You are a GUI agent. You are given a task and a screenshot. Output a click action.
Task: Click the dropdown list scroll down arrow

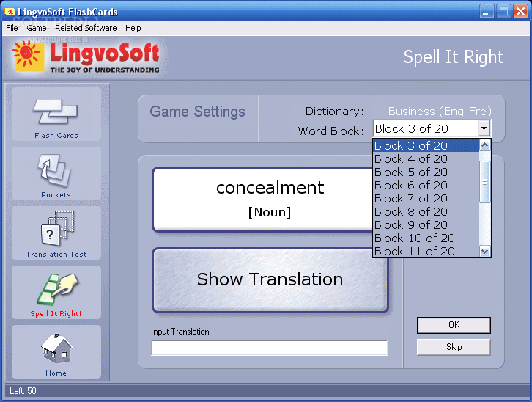(485, 251)
